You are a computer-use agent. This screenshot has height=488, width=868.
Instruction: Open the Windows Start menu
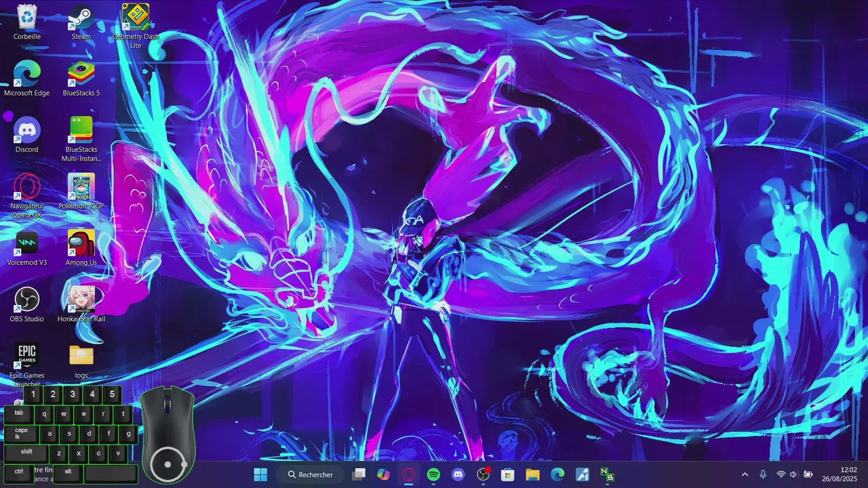click(x=260, y=474)
